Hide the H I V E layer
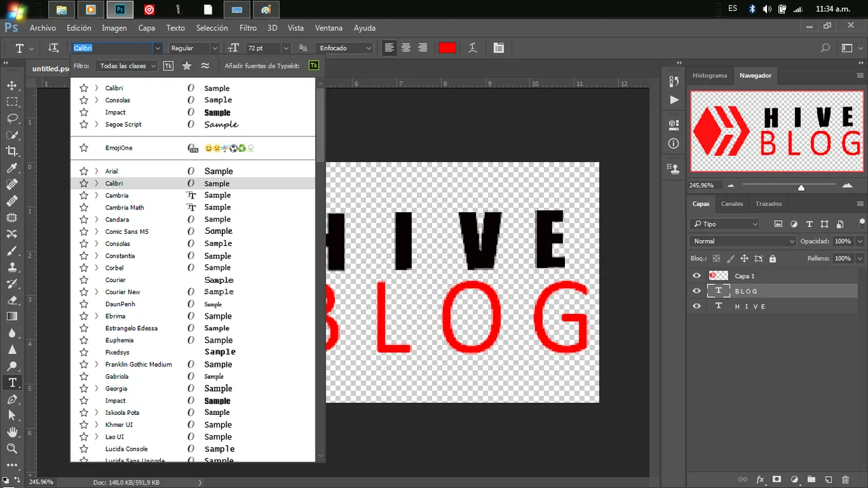The height and width of the screenshot is (488, 868). pyautogui.click(x=696, y=306)
